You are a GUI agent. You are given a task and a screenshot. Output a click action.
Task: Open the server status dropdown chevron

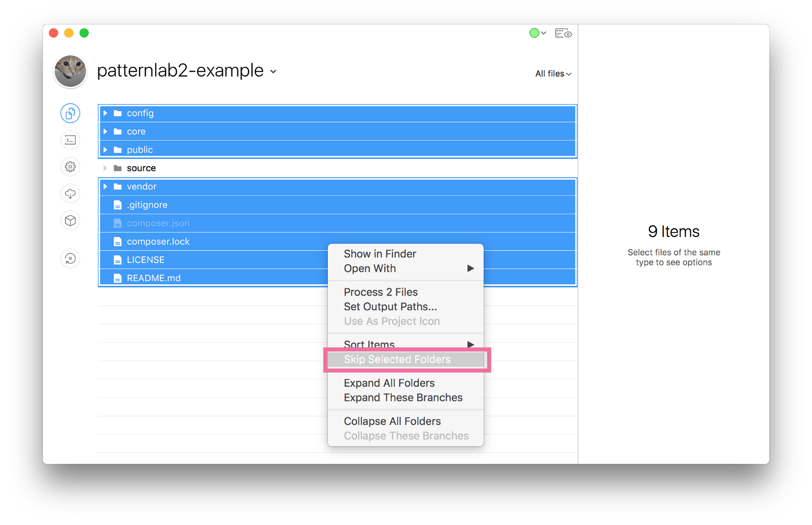tap(543, 32)
